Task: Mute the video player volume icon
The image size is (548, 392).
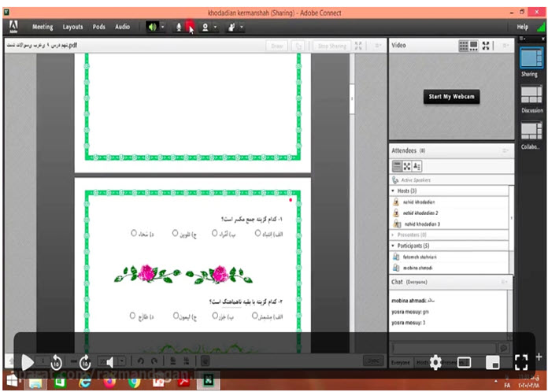Action: (x=109, y=363)
